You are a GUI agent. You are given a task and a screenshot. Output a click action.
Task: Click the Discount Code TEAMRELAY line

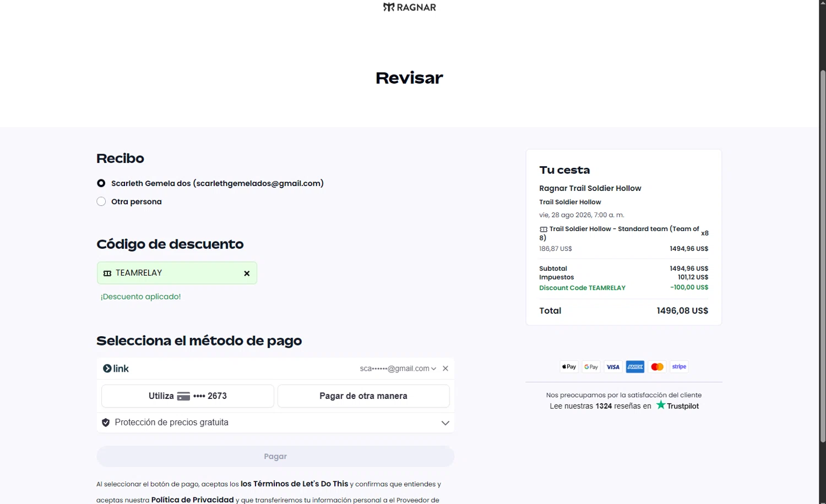582,288
